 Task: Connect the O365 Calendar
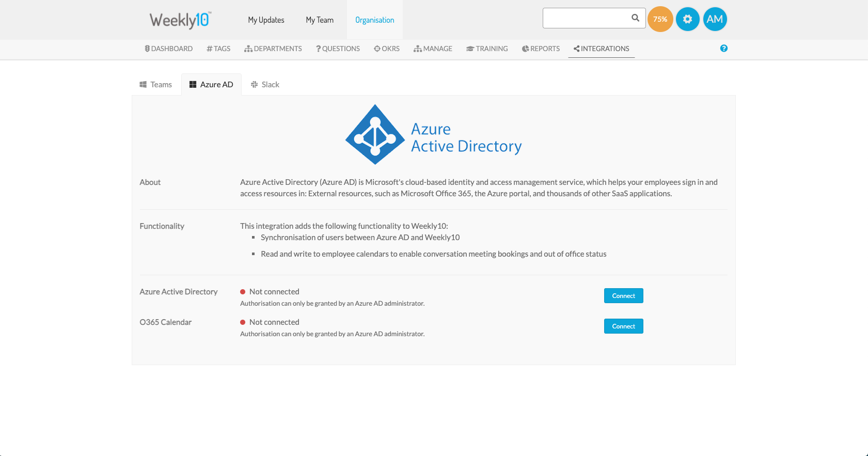click(x=623, y=326)
